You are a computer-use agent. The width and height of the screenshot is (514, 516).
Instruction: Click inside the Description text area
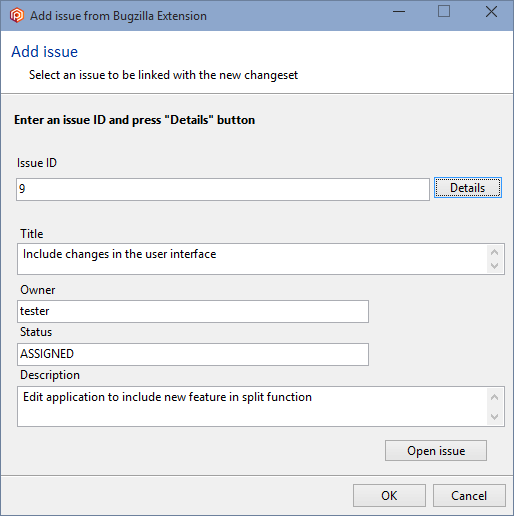point(252,406)
